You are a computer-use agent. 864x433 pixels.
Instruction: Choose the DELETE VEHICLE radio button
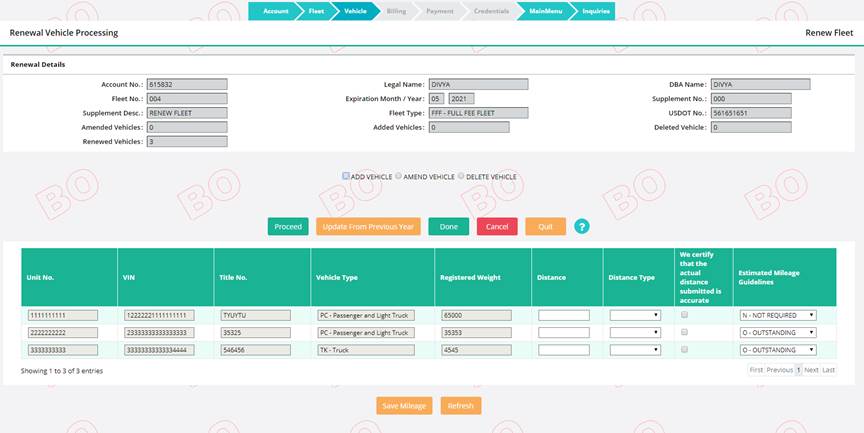tap(462, 176)
